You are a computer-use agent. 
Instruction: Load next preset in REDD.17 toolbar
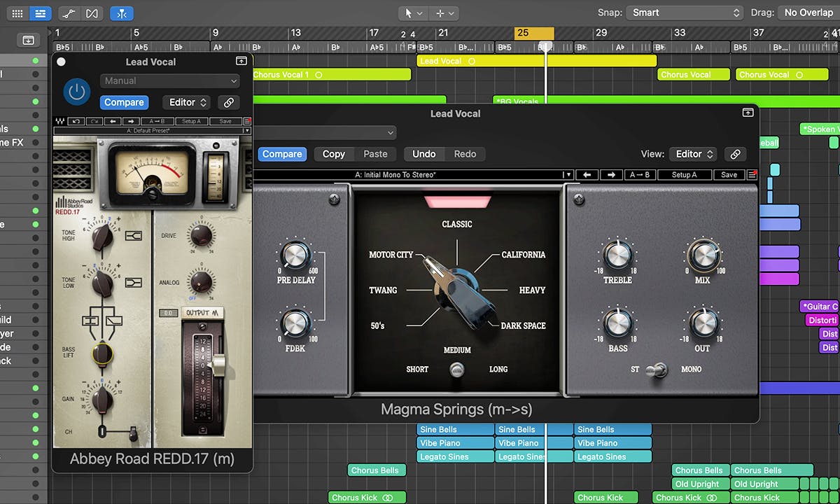[131, 121]
